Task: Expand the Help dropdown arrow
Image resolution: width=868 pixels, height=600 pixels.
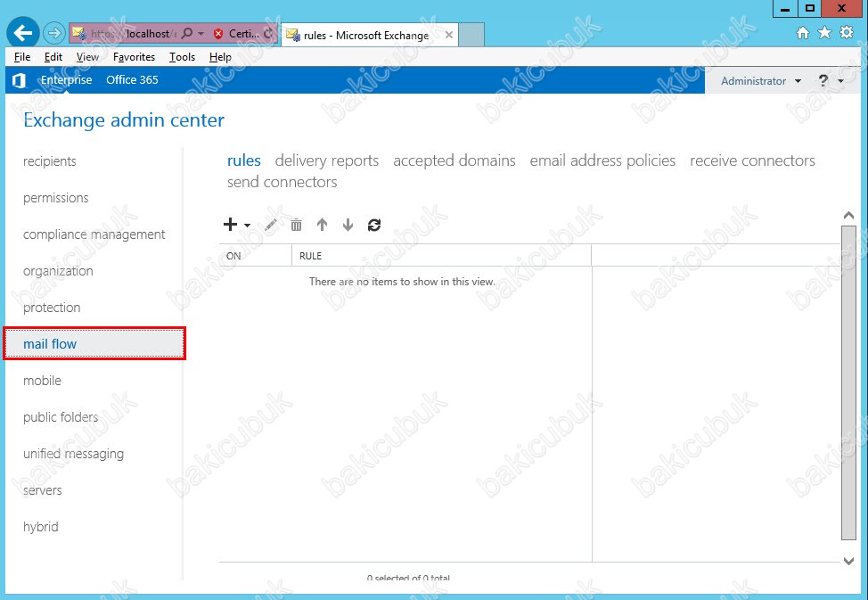Action: coord(841,81)
